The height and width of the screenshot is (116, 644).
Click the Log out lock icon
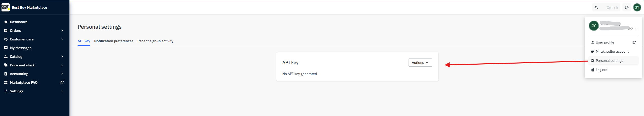[x=593, y=70]
